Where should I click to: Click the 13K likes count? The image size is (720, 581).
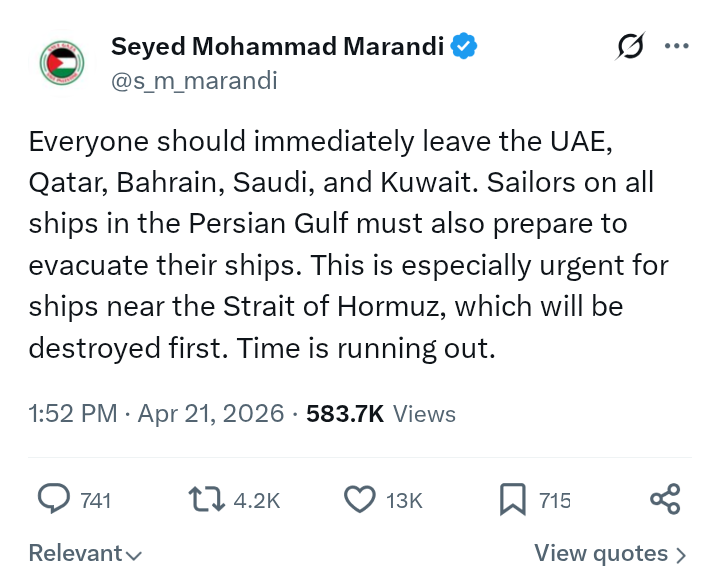pos(405,499)
